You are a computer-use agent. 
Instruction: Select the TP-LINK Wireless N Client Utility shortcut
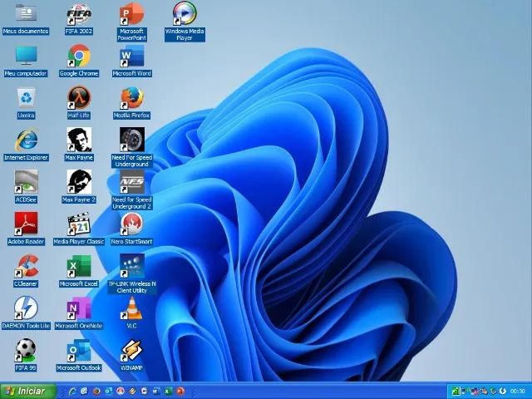[132, 274]
